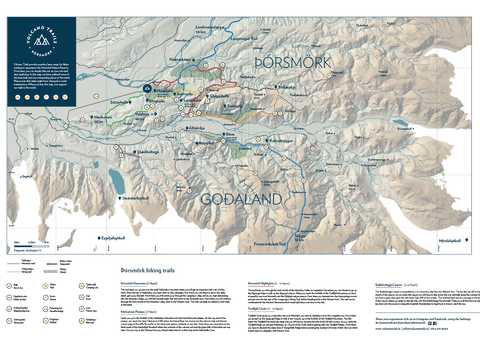480x360 pixels.
Task: Click the ÞÓRSMÖRK region title
Action: pos(293,63)
